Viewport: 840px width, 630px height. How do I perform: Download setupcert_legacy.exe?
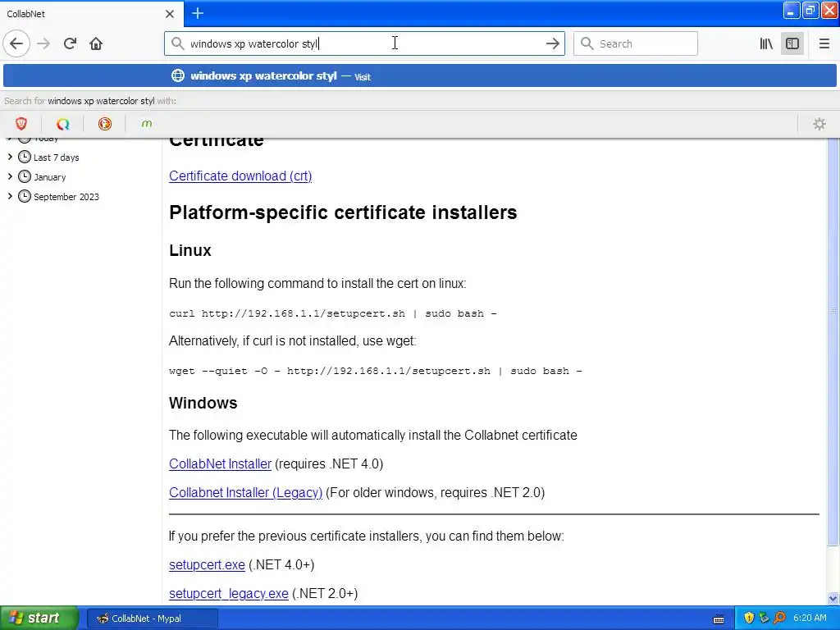click(229, 594)
